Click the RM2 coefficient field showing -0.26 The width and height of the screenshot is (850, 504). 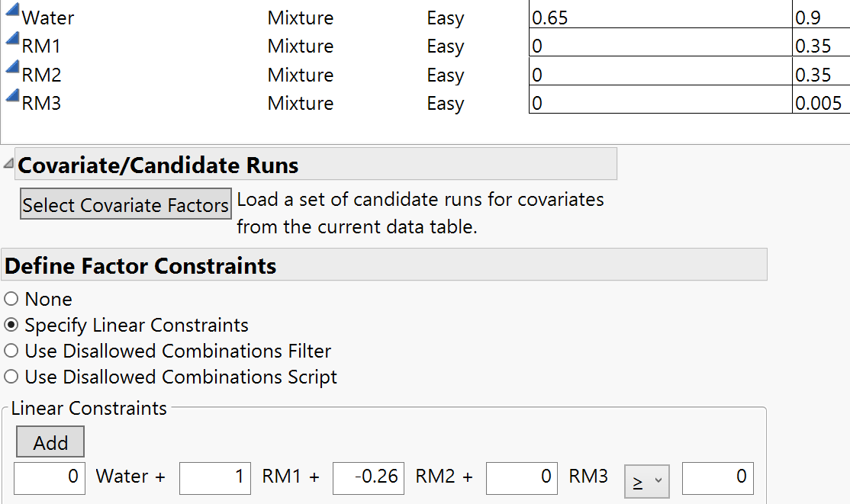pos(369,477)
